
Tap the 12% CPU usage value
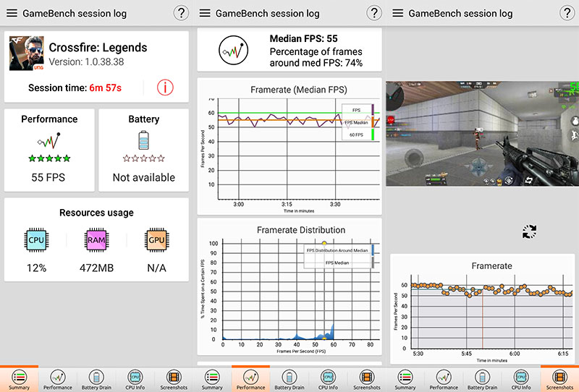36,268
